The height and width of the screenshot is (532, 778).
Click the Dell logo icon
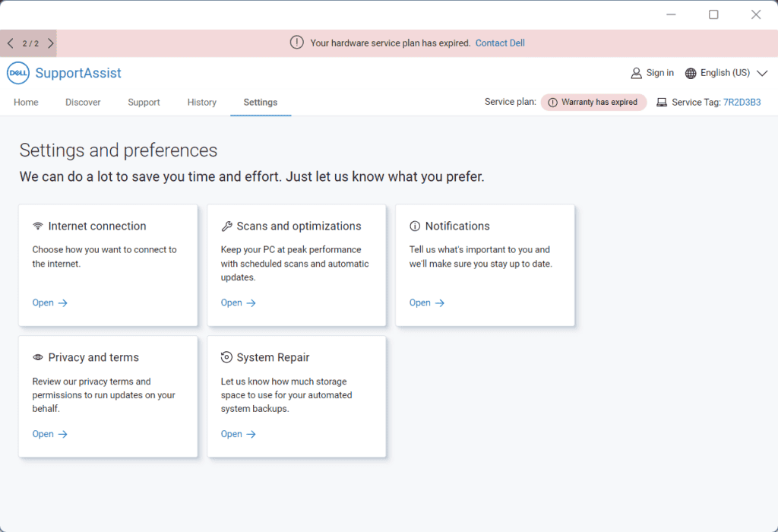coord(17,73)
